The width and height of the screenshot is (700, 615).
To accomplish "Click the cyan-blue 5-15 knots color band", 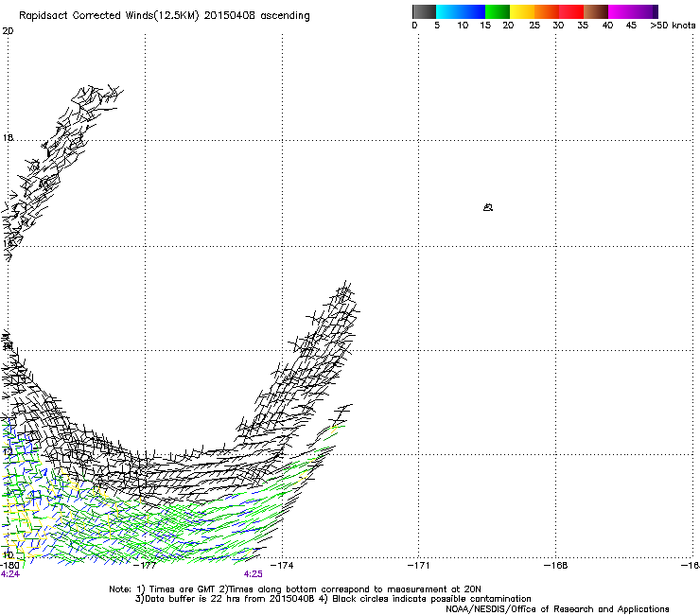I will pos(461,11).
